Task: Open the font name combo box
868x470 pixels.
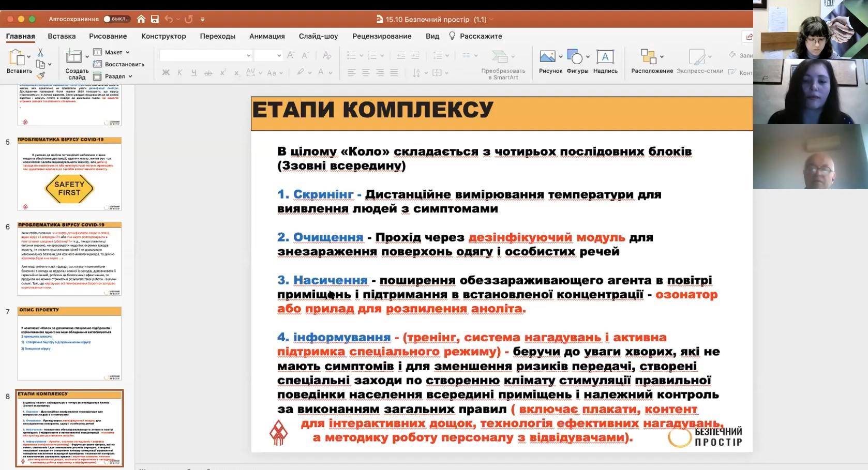Action: pyautogui.click(x=205, y=55)
